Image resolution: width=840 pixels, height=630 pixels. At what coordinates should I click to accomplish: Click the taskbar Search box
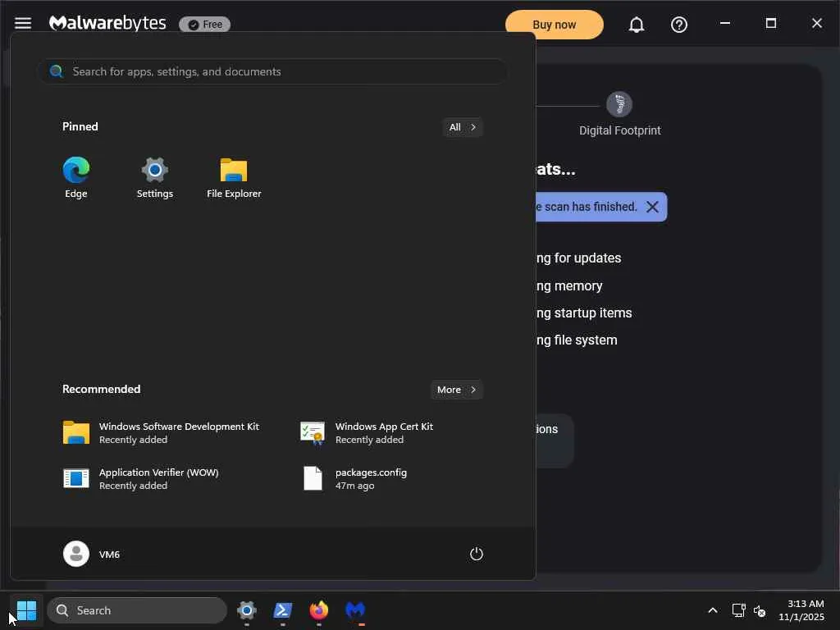(137, 610)
